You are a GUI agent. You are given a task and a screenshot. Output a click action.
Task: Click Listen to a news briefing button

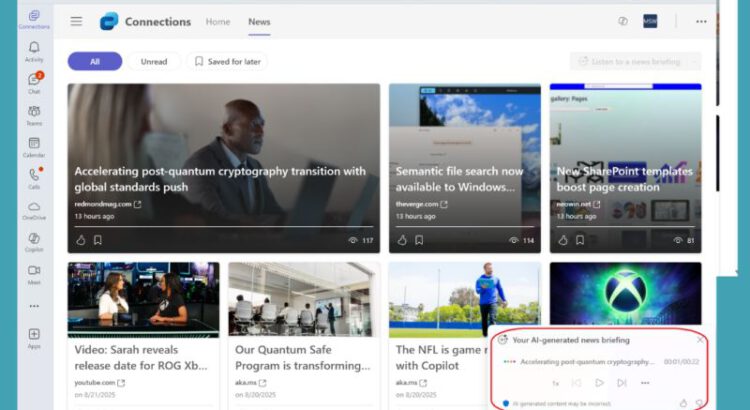[x=629, y=61]
